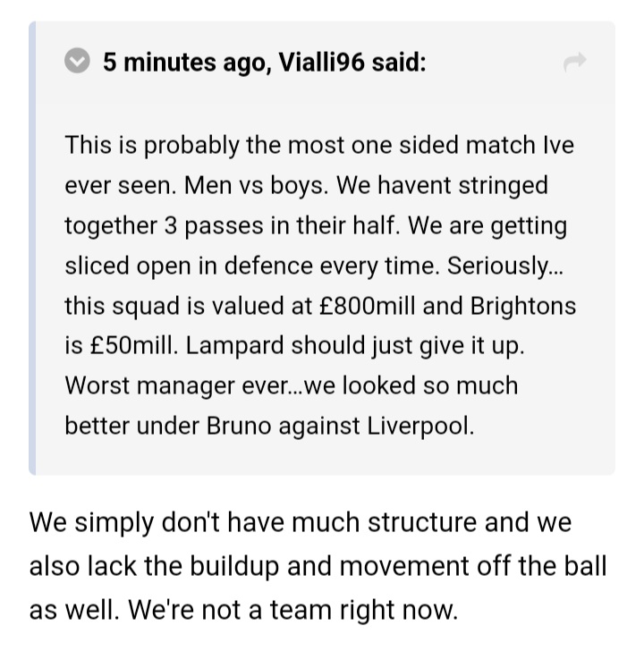Click the '5 minutes ago' timestamp

tap(187, 63)
